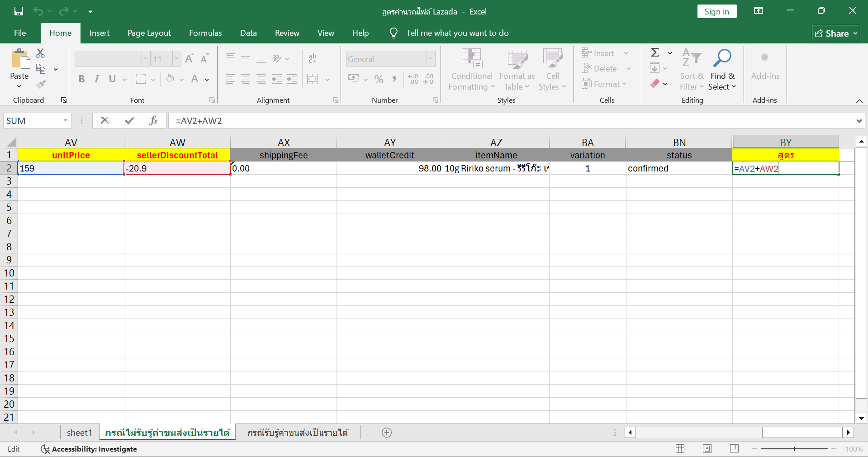Toggle Page Break Preview view

coord(734,449)
